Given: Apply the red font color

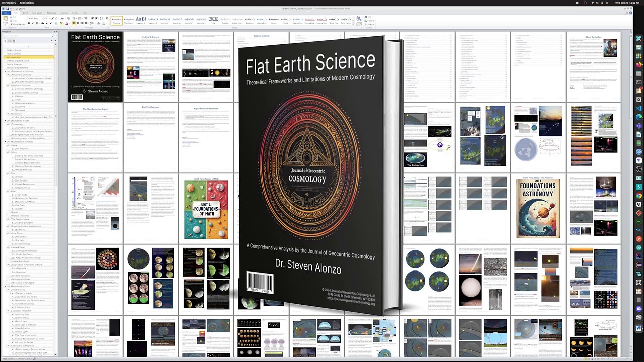Looking at the screenshot, I should 67,23.
